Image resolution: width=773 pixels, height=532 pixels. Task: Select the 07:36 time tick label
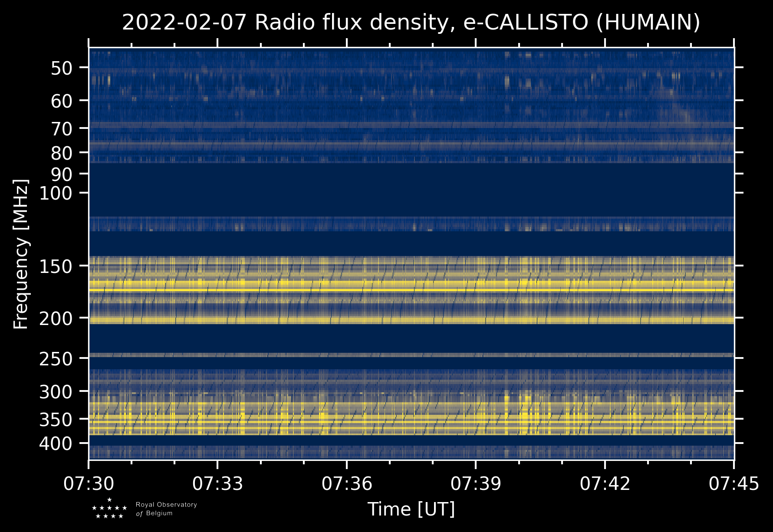(346, 483)
